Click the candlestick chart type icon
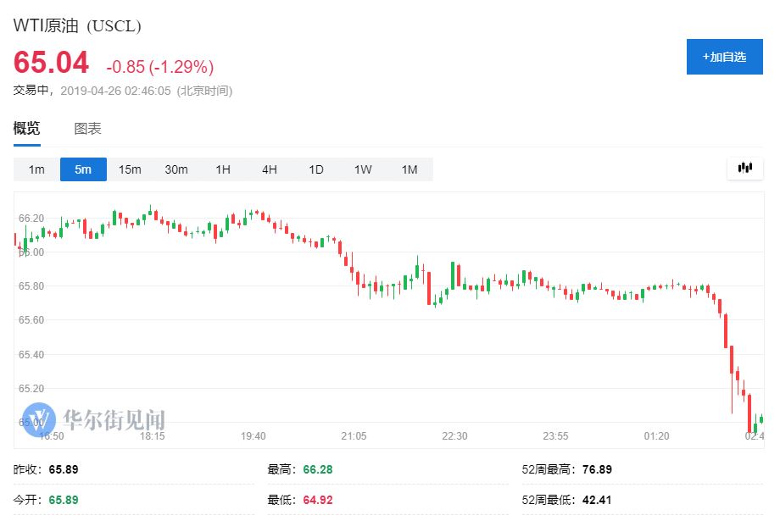The image size is (780, 532). [x=745, y=168]
